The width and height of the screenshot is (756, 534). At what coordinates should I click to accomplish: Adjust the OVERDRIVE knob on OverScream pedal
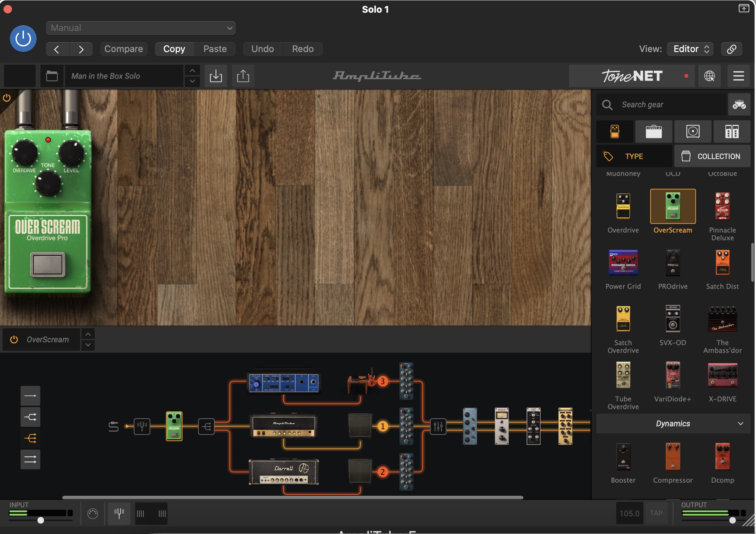pos(25,152)
